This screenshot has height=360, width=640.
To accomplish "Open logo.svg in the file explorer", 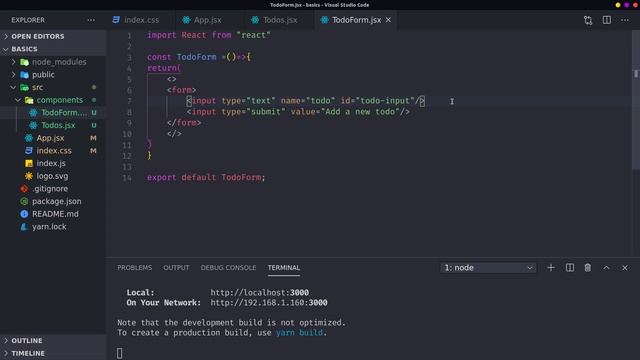I will point(53,176).
